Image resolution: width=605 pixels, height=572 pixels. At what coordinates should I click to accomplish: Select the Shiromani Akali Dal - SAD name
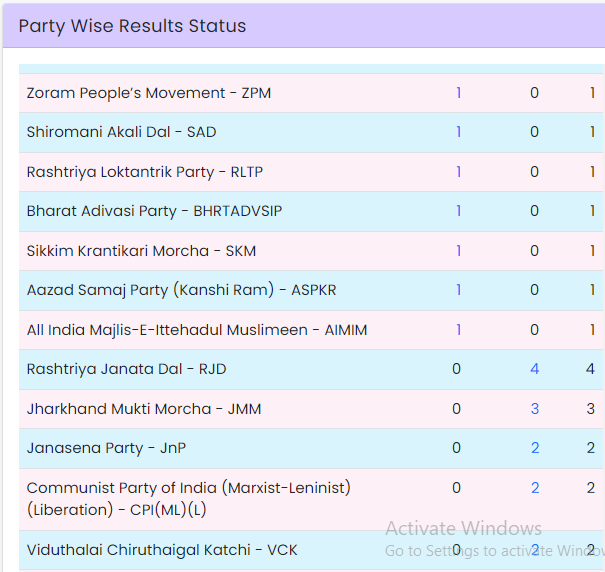pos(121,132)
